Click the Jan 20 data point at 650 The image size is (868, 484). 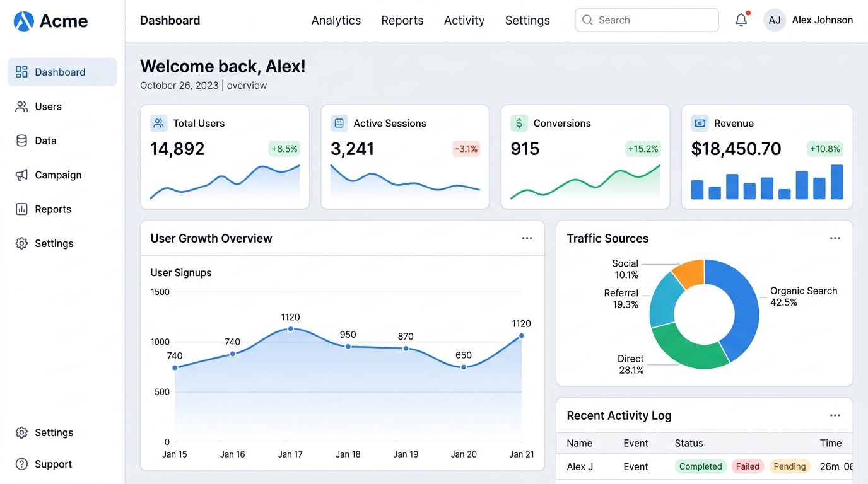[464, 367]
